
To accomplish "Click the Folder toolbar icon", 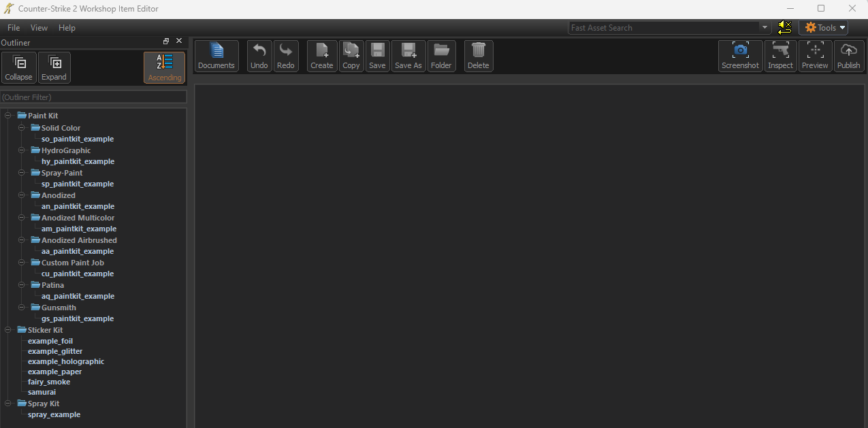I will click(x=441, y=50).
